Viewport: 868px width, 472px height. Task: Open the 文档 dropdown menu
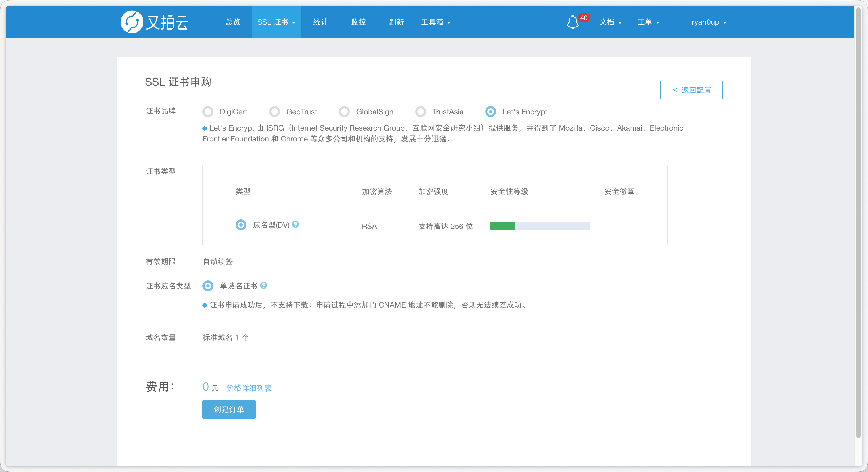610,22
